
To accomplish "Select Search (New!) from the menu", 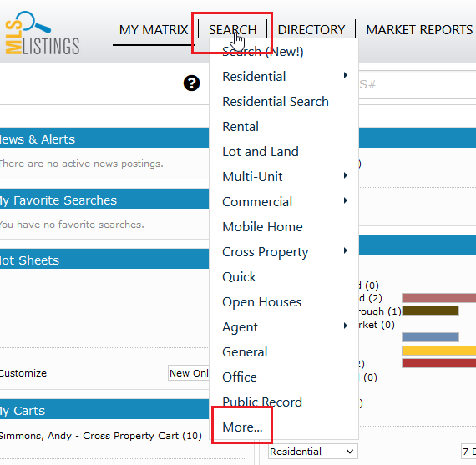I will pyautogui.click(x=262, y=52).
